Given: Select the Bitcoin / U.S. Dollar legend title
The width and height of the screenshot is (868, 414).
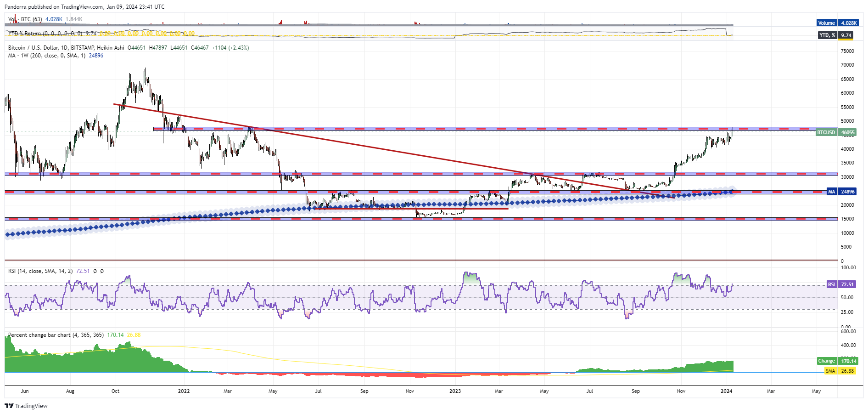Looking at the screenshot, I should [66, 48].
